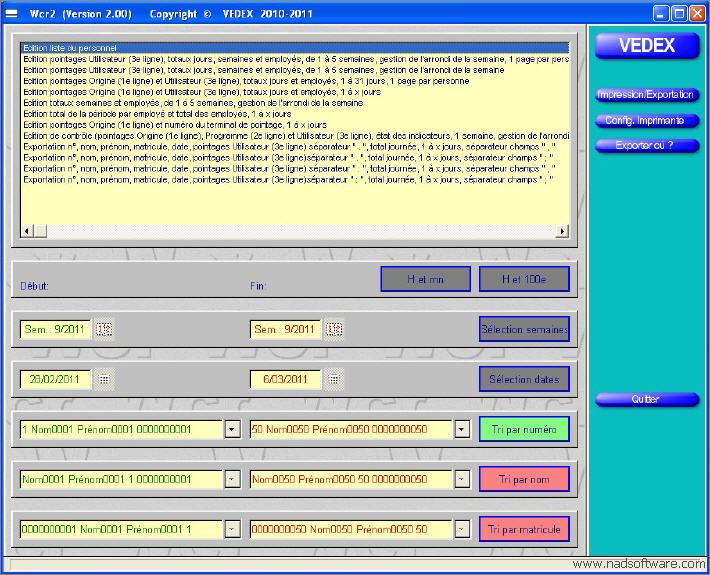Select 'Edition de contrôle' report row
Image resolution: width=710 pixels, height=575 pixels.
(x=295, y=136)
